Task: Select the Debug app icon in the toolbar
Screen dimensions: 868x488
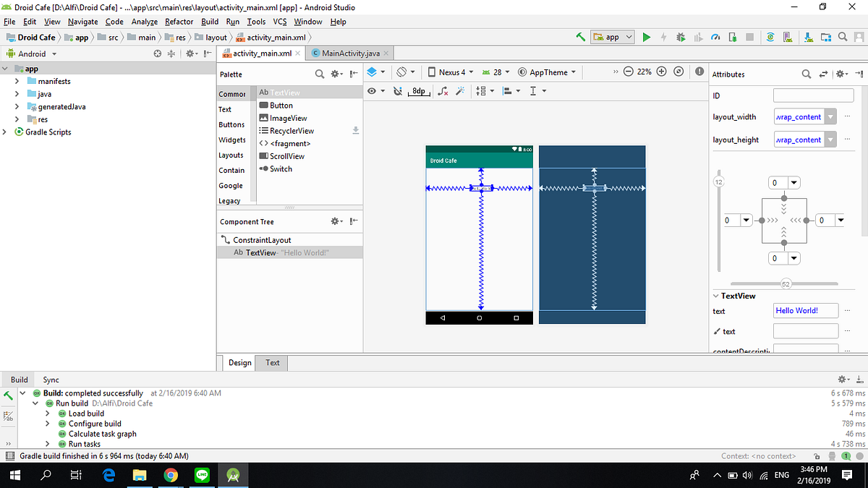Action: pos(680,37)
